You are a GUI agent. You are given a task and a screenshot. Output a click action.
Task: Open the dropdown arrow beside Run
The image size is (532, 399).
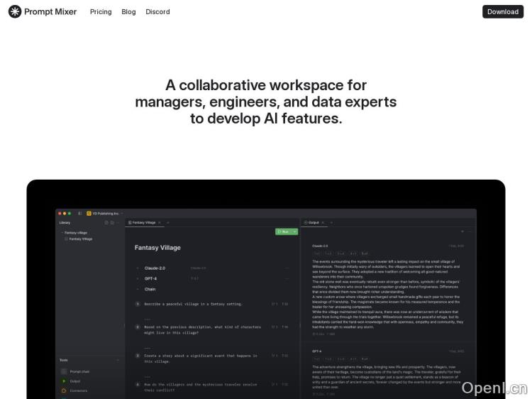point(294,231)
